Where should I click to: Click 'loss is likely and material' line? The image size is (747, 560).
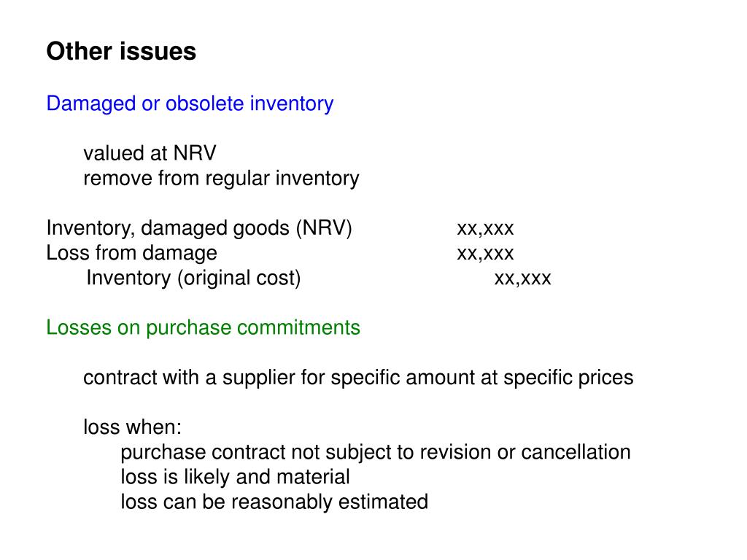[236, 477]
